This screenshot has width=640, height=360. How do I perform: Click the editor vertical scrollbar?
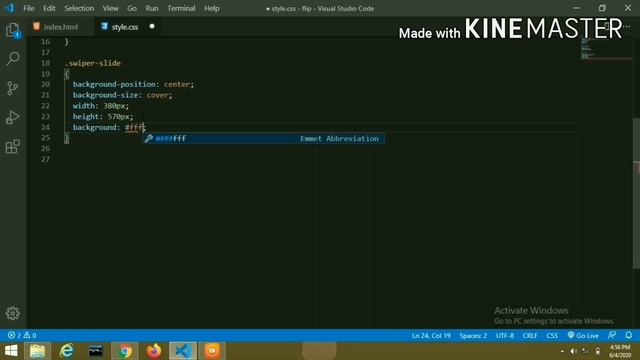pyautogui.click(x=636, y=193)
